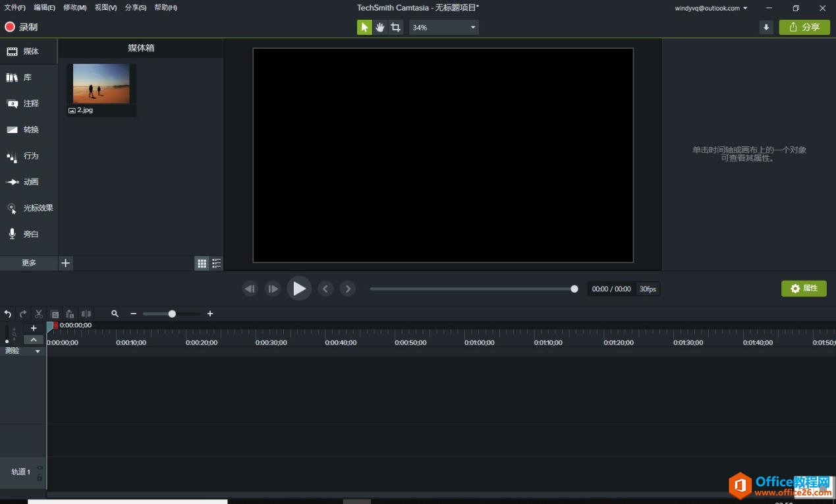Viewport: 836px width, 504px height.
Task: Open the 文件(F) menu
Action: pyautogui.click(x=15, y=8)
